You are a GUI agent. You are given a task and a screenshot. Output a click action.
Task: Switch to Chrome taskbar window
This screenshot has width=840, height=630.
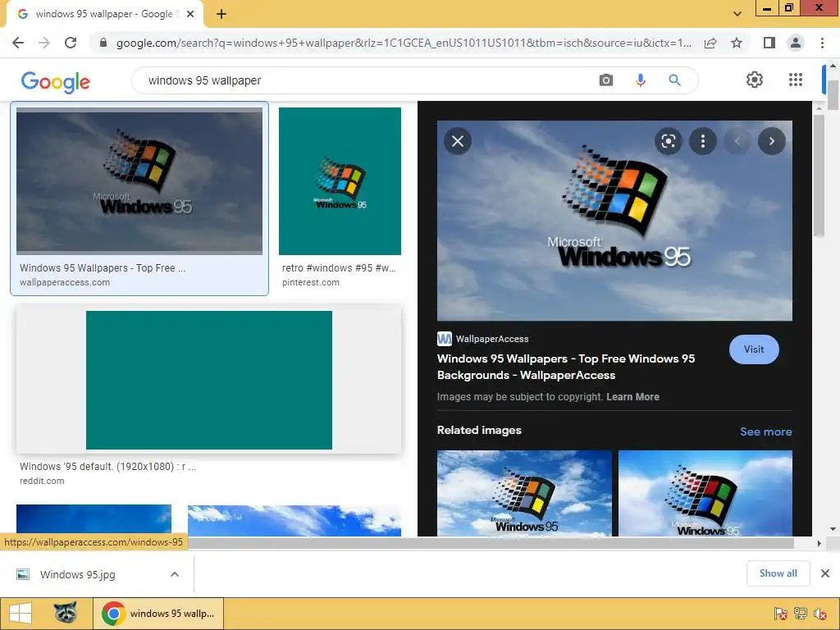pos(158,614)
